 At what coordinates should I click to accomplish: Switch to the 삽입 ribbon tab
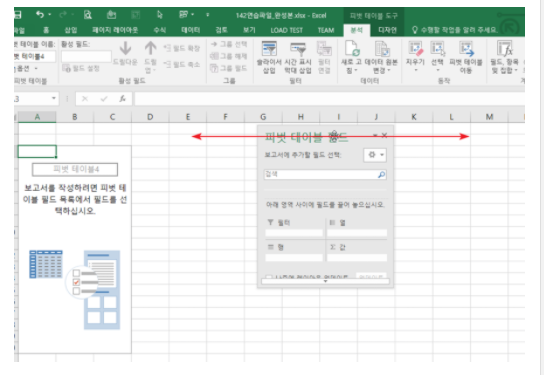[71, 30]
